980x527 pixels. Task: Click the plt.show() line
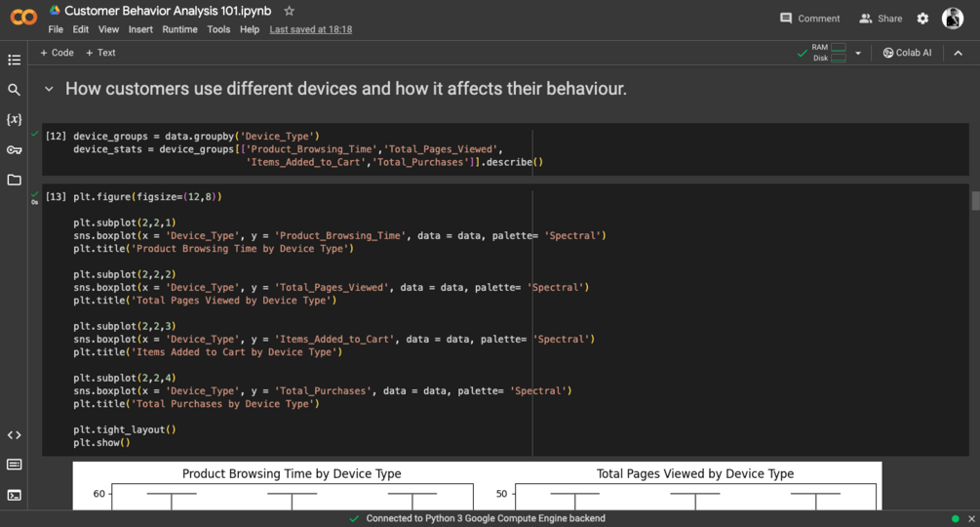tap(101, 443)
